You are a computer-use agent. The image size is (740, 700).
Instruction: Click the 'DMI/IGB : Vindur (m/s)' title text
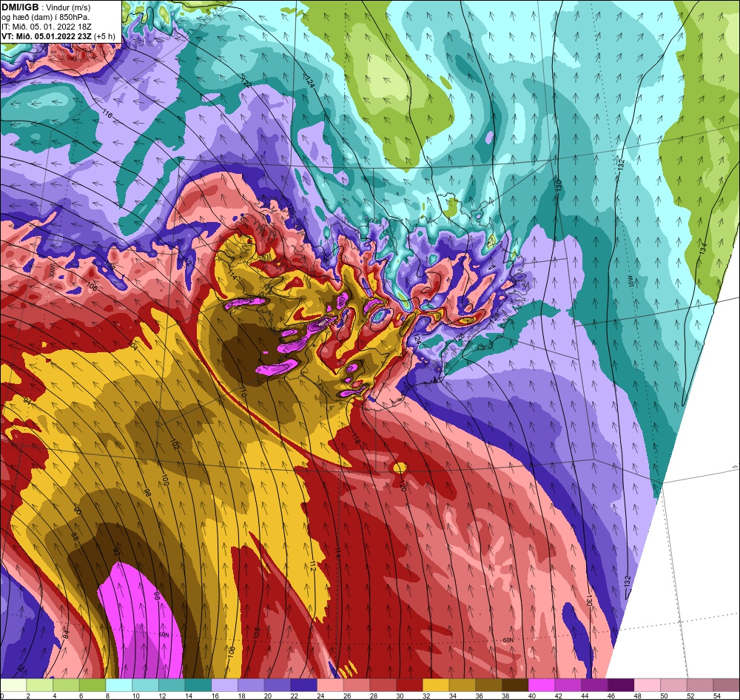(x=46, y=7)
